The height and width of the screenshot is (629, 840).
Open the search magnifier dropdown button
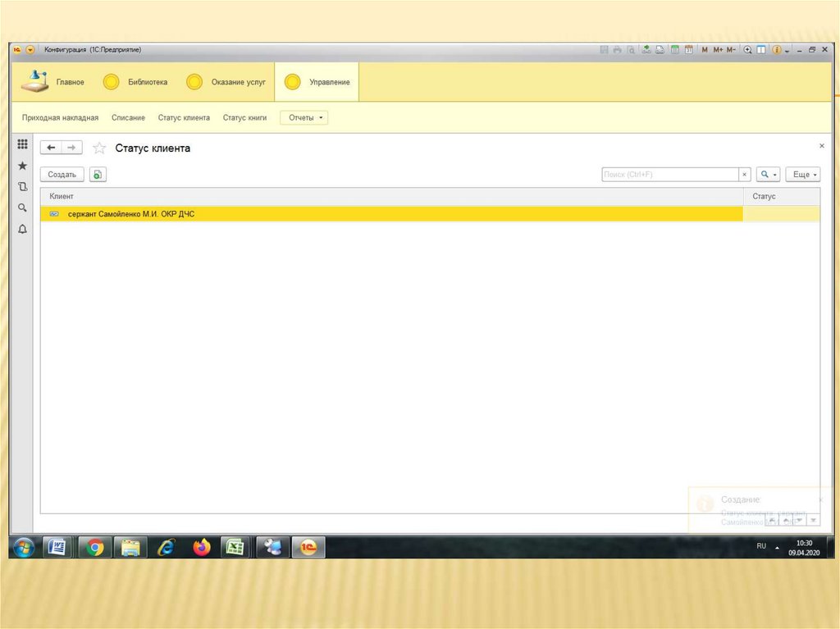[768, 175]
